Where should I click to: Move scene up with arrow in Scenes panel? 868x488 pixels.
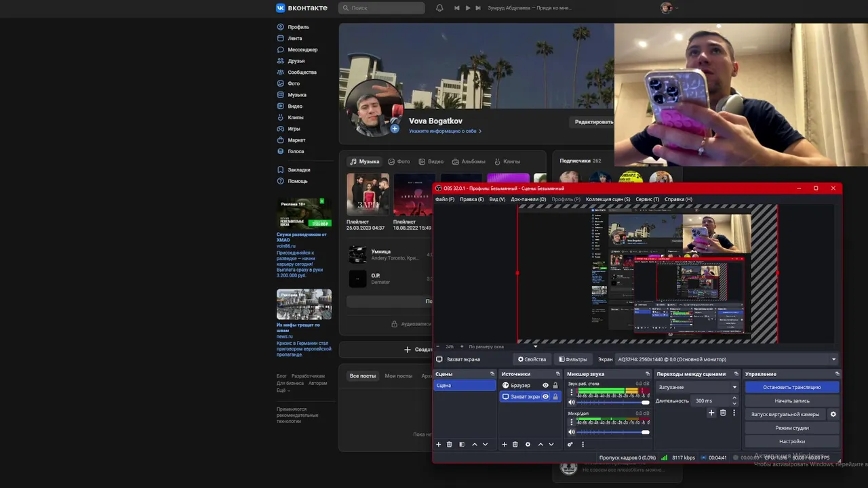pos(474,445)
